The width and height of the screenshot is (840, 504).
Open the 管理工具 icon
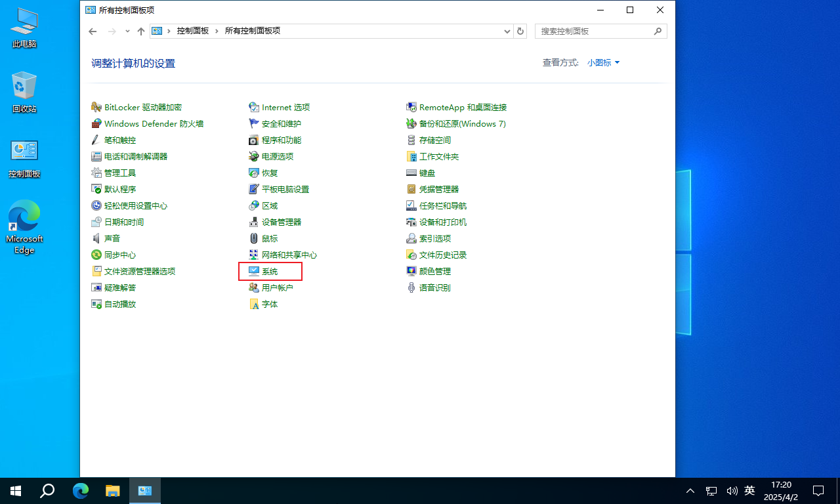click(x=96, y=173)
